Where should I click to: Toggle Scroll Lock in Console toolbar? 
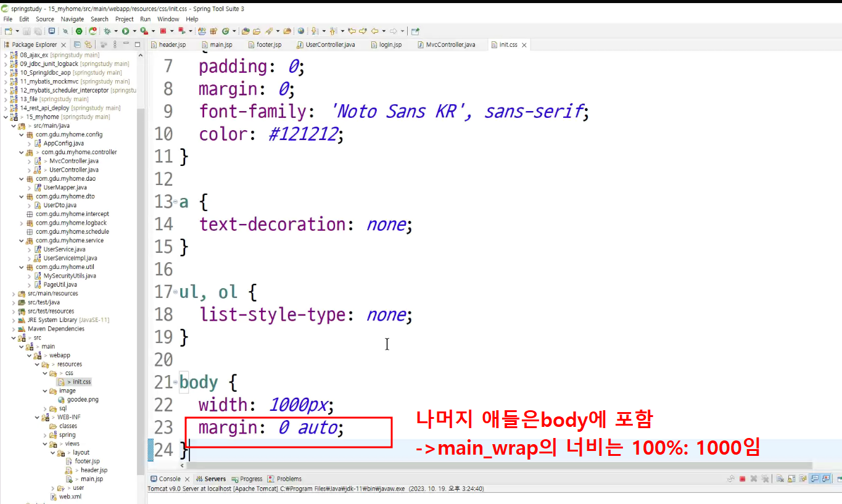(790, 479)
